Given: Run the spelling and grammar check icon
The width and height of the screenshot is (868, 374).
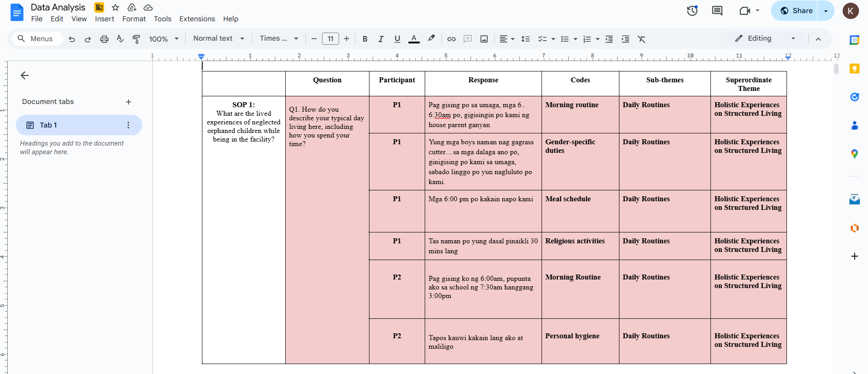Looking at the screenshot, I should tap(120, 39).
